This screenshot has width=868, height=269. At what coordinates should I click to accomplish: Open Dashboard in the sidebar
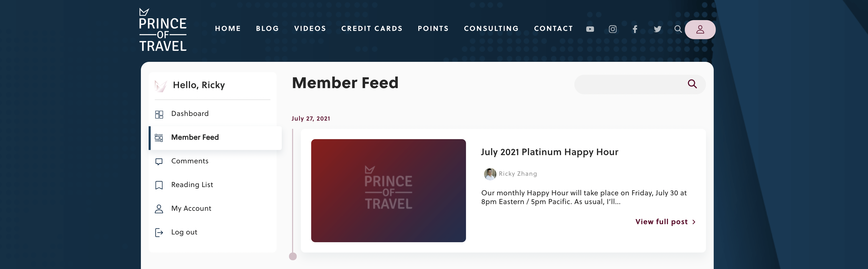click(190, 114)
